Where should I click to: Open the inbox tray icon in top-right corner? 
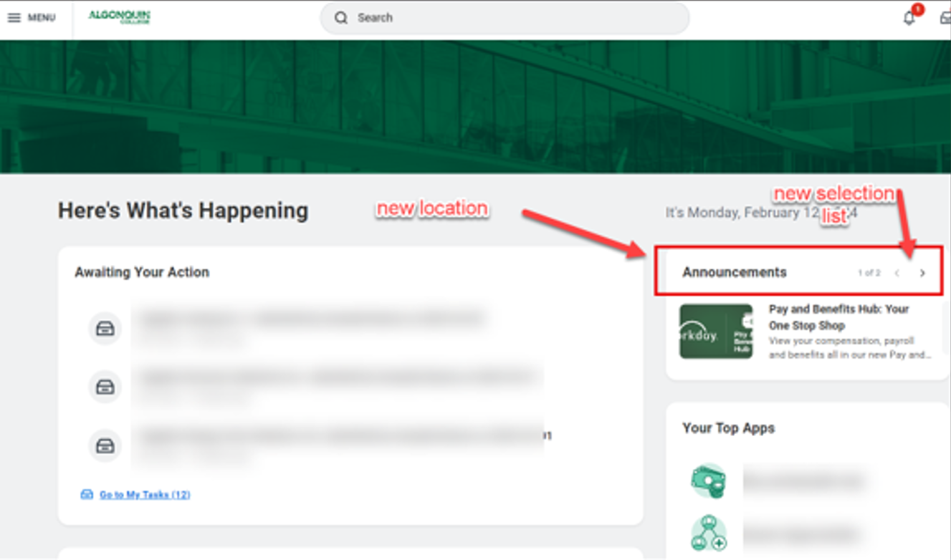click(945, 19)
